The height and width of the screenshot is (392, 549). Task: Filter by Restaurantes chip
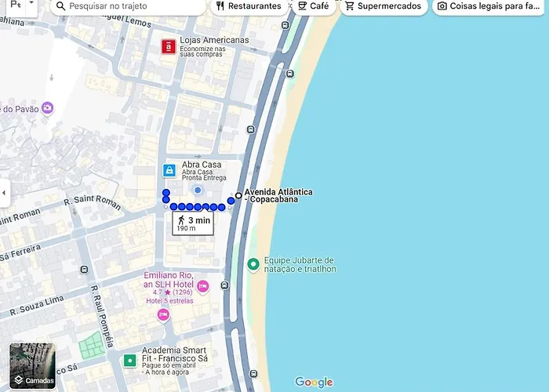[249, 6]
